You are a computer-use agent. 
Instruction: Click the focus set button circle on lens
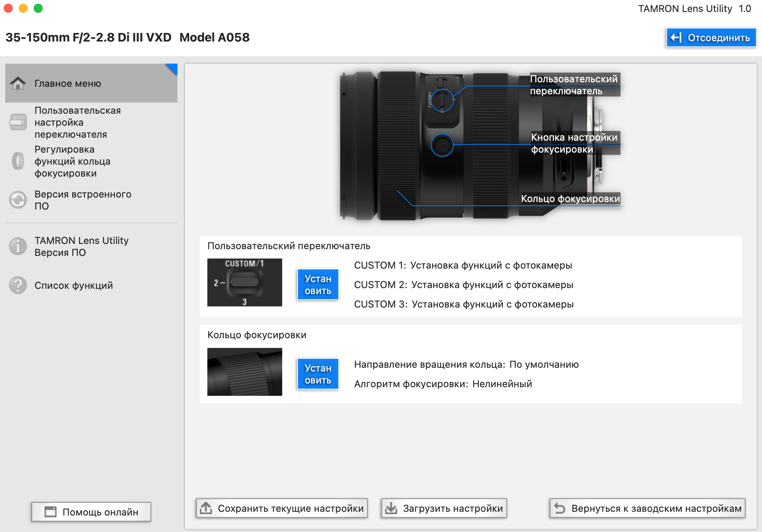click(x=442, y=145)
